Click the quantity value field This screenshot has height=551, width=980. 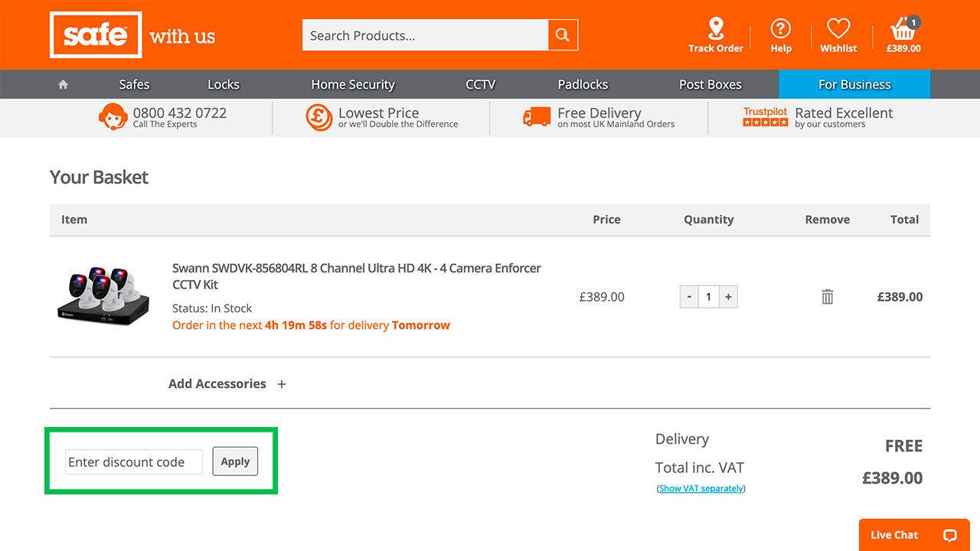click(709, 297)
